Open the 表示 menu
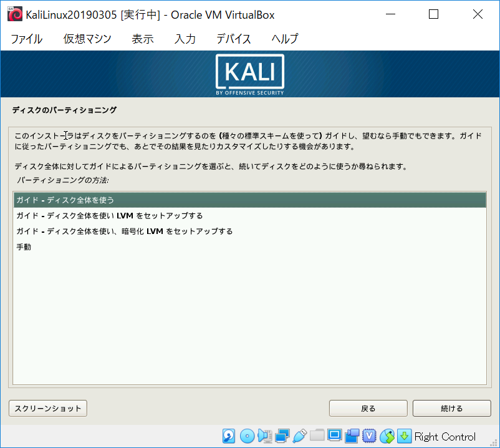The width and height of the screenshot is (500, 448). tap(143, 39)
